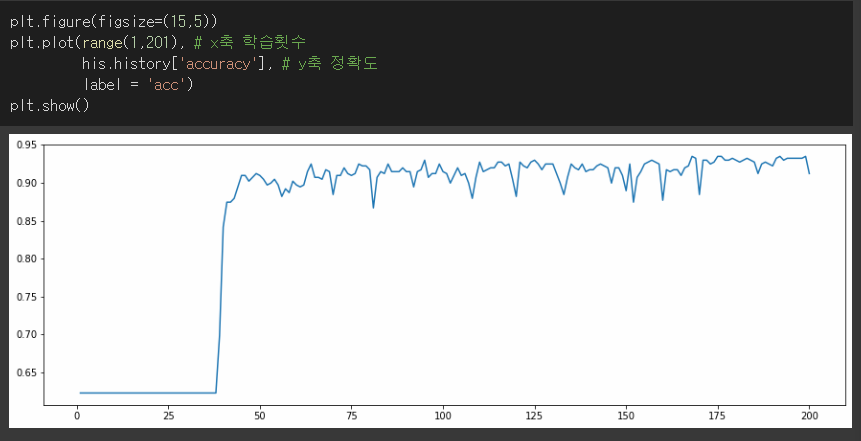861x441 pixels.
Task: Click the 175 x-axis tick label
Action: (x=718, y=416)
